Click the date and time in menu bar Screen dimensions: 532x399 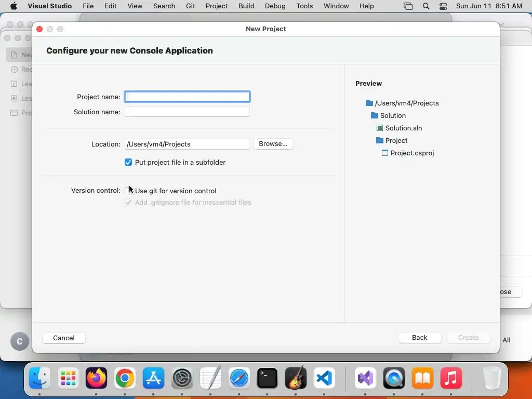(x=489, y=6)
